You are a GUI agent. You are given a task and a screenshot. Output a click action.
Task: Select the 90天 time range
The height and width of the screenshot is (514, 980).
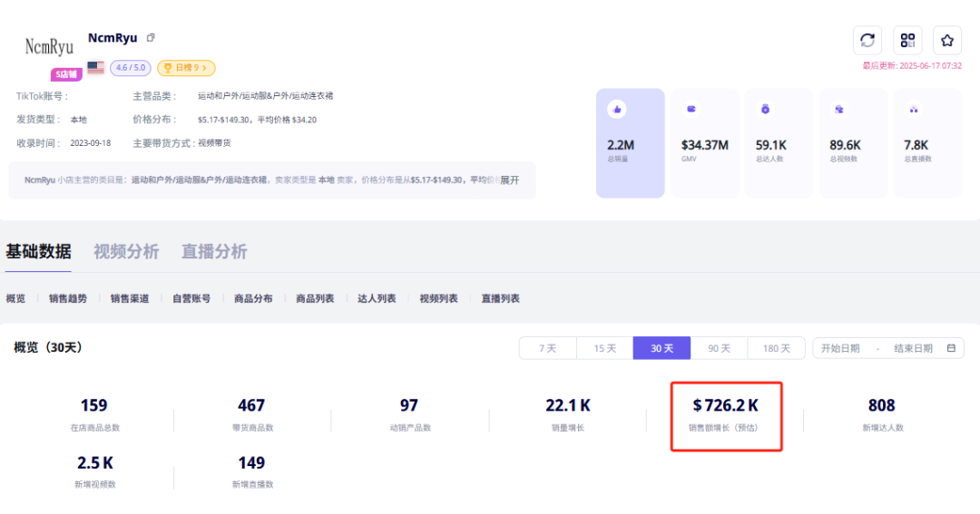coord(719,348)
